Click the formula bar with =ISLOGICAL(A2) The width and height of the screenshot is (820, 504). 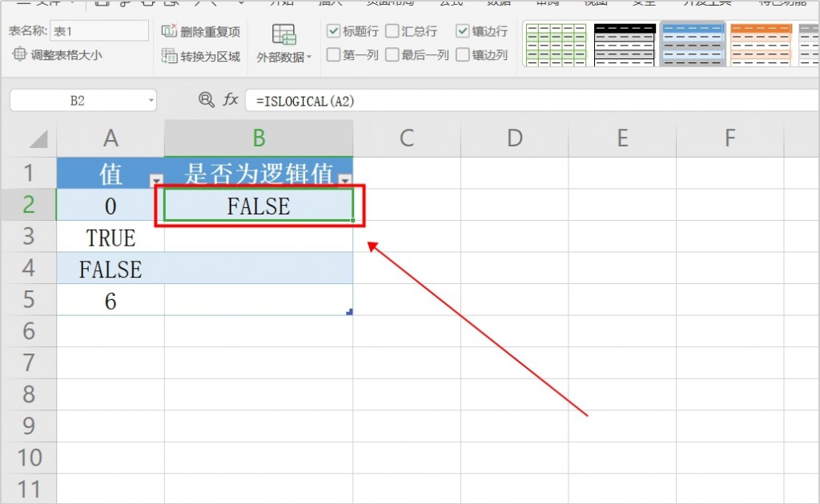click(x=533, y=100)
